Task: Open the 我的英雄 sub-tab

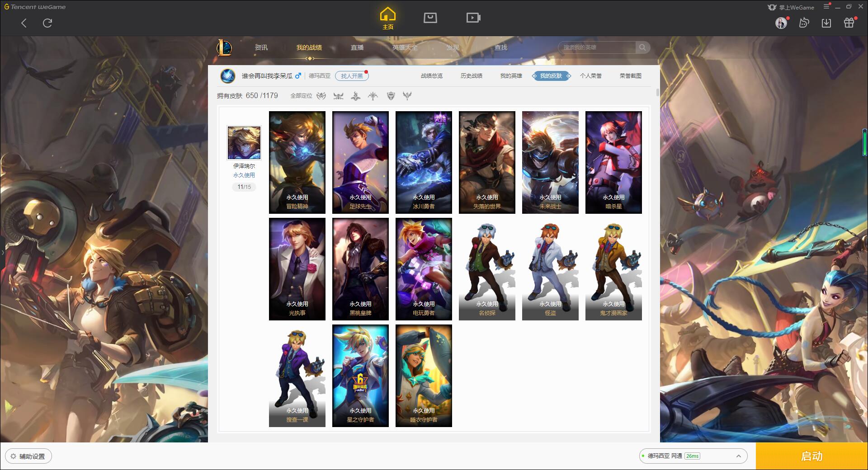Action: pyautogui.click(x=511, y=76)
